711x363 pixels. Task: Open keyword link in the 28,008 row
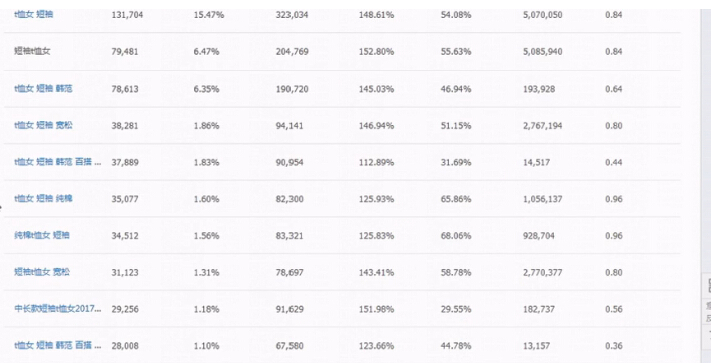pos(58,346)
